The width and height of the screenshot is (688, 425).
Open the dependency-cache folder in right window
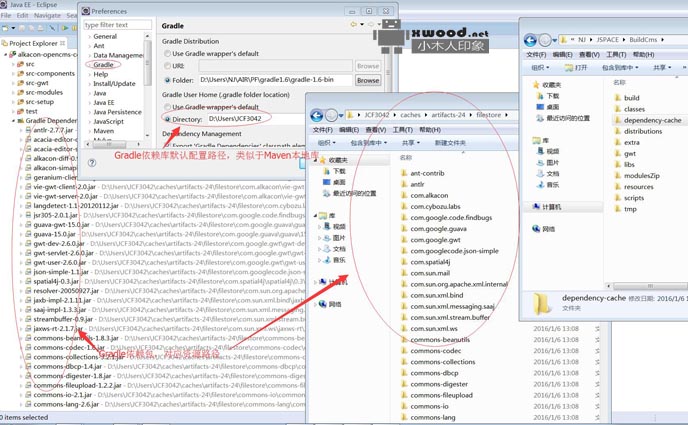click(652, 120)
